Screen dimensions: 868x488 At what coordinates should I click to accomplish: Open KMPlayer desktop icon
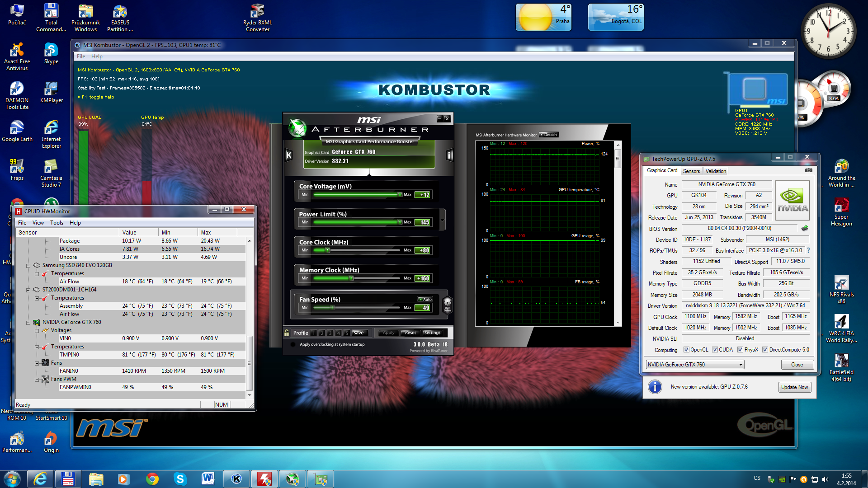51,92
